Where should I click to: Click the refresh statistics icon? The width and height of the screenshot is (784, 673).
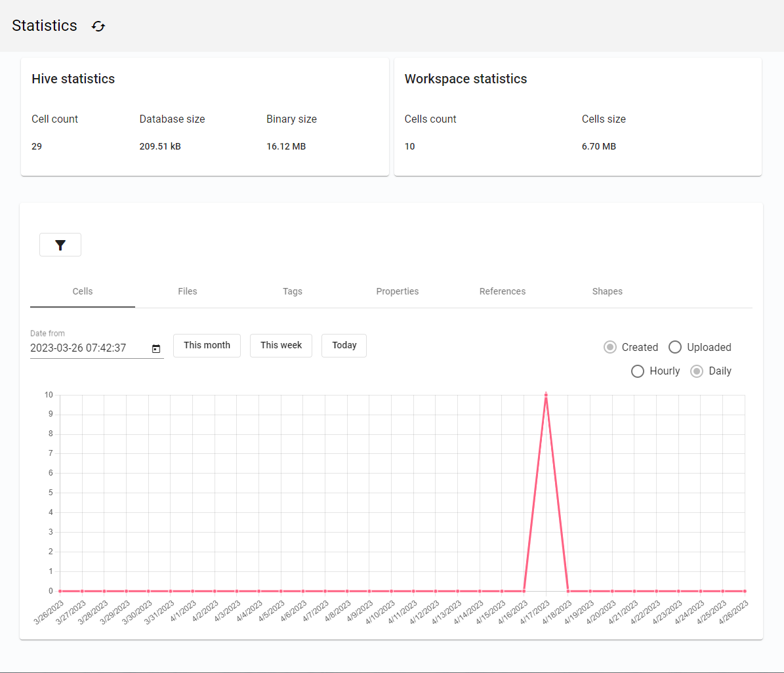click(x=98, y=26)
